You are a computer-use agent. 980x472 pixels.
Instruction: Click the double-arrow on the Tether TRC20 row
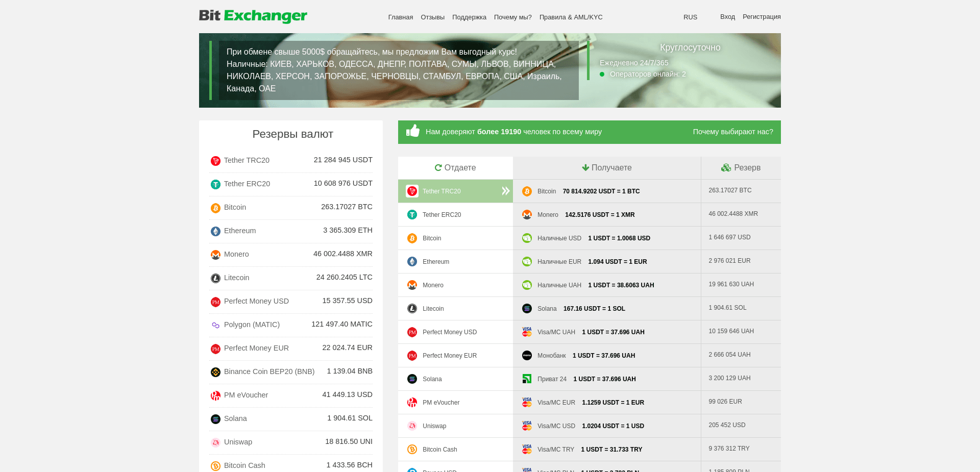(505, 191)
